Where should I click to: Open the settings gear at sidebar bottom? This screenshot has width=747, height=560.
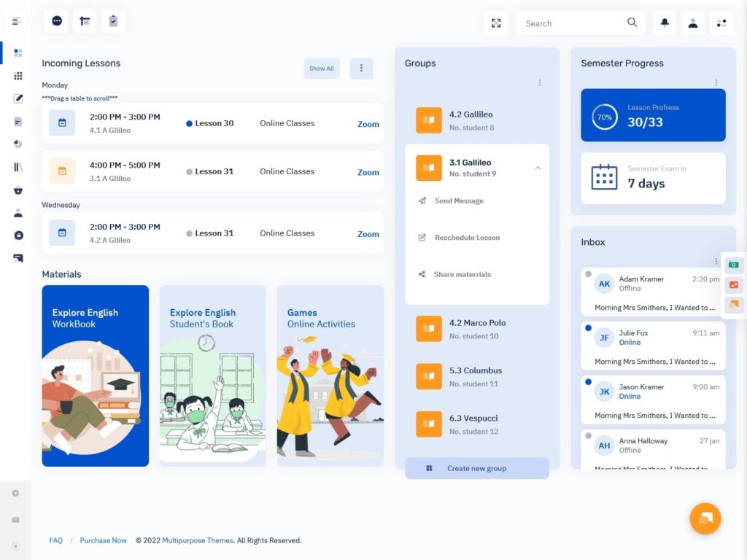(x=16, y=494)
